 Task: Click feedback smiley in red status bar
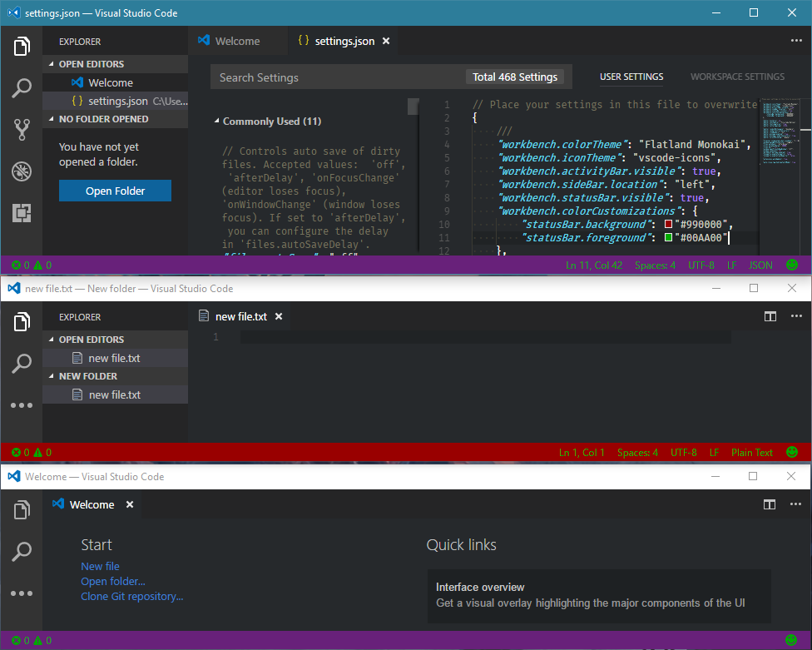click(792, 452)
